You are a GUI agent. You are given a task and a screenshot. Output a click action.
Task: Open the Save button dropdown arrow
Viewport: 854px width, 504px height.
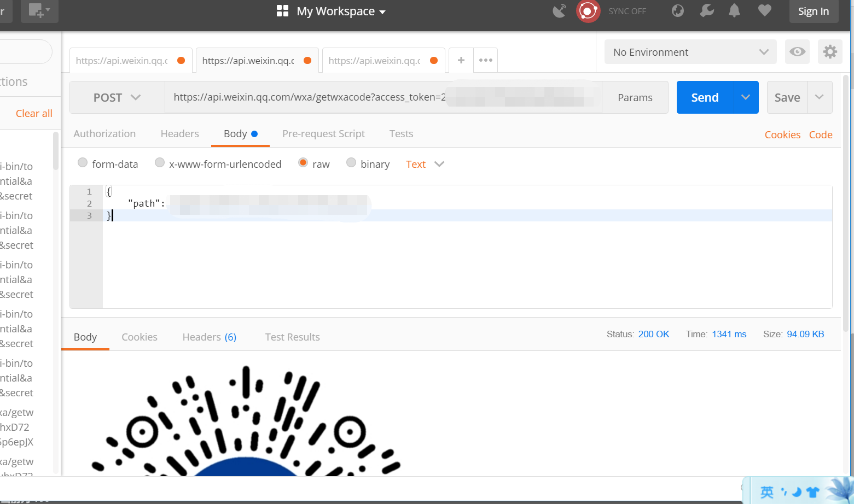820,97
